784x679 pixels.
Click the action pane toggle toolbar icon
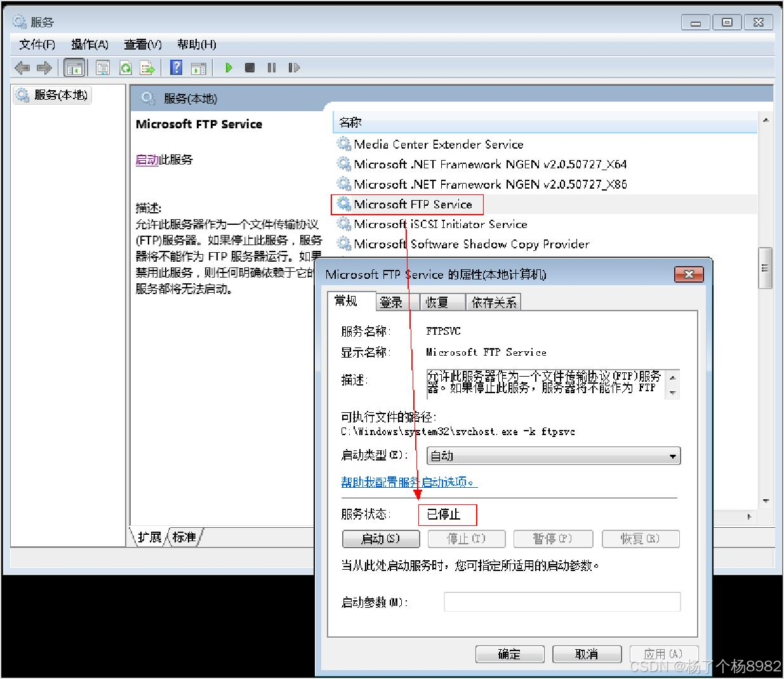tap(199, 68)
